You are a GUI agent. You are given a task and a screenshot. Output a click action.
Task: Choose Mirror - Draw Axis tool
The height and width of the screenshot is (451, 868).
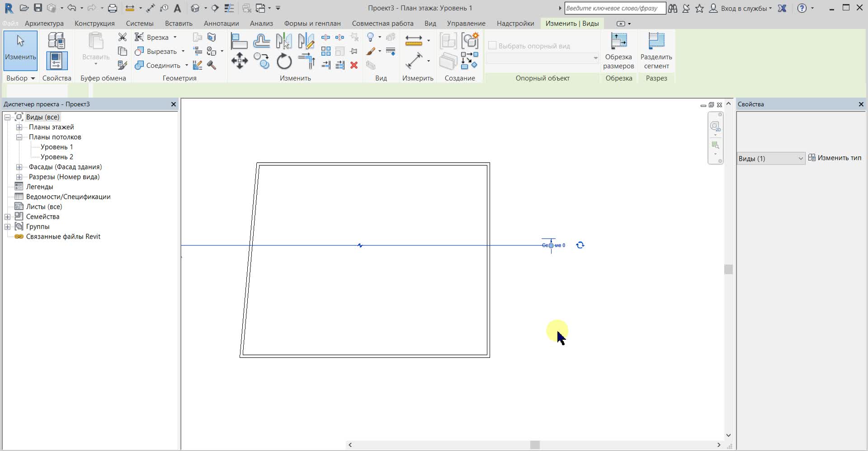tap(306, 41)
